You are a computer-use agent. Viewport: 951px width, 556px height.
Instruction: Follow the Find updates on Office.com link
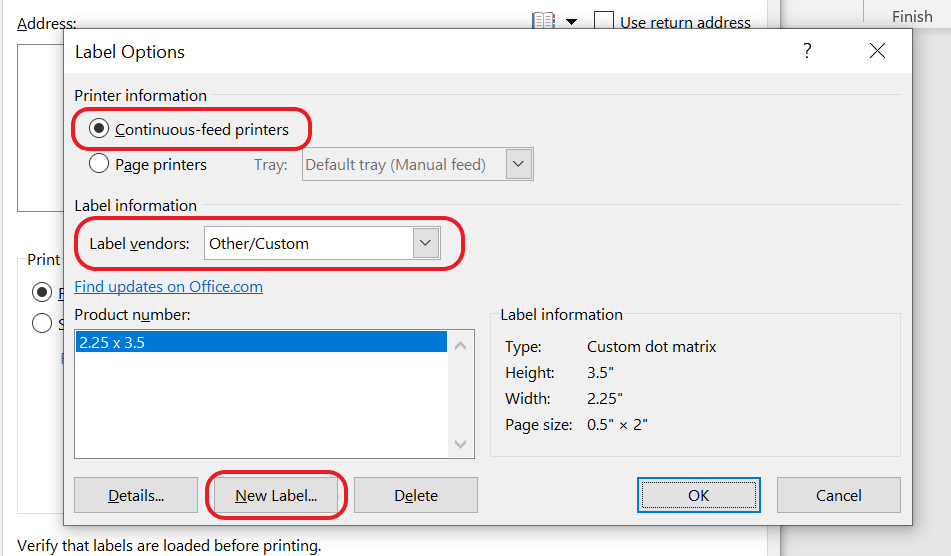[169, 286]
